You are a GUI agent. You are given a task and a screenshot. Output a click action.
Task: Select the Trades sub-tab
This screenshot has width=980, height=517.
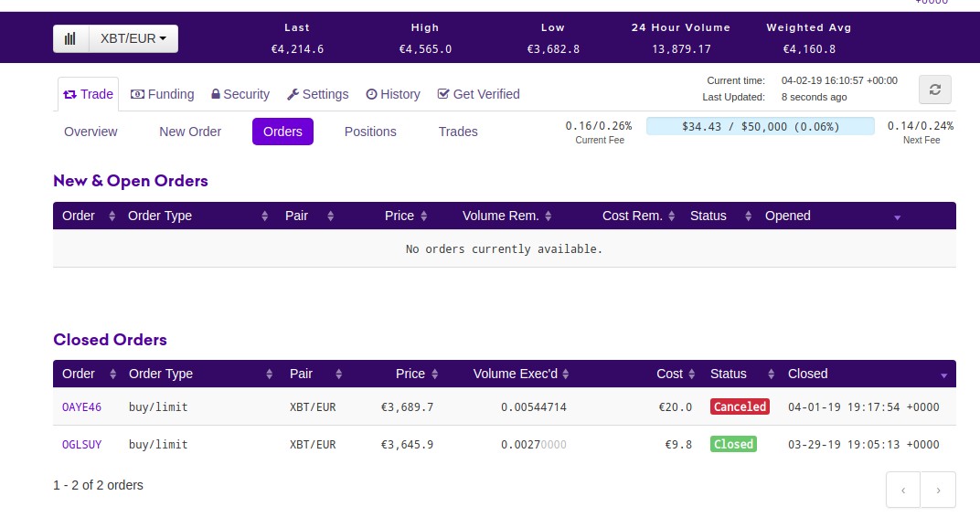pyautogui.click(x=458, y=132)
